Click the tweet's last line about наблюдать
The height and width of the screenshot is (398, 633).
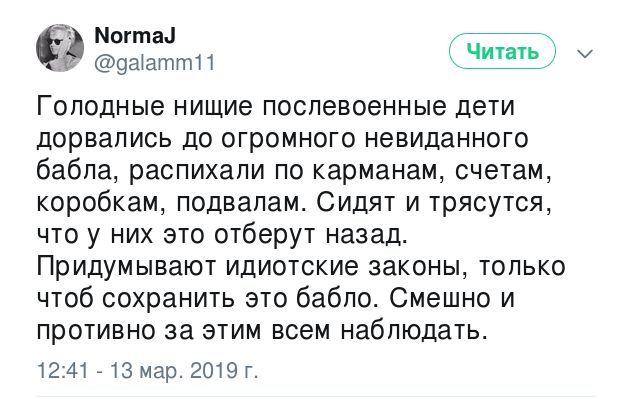[259, 331]
